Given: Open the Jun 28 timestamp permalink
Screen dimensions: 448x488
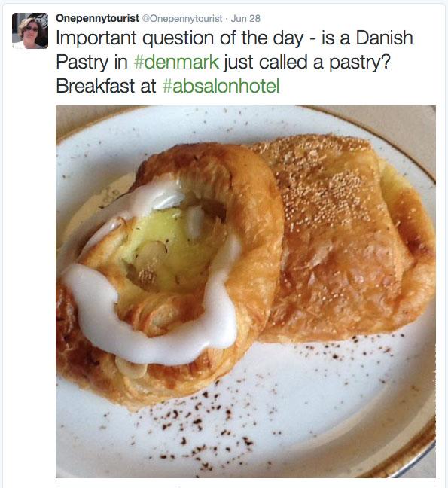Looking at the screenshot, I should pos(245,18).
